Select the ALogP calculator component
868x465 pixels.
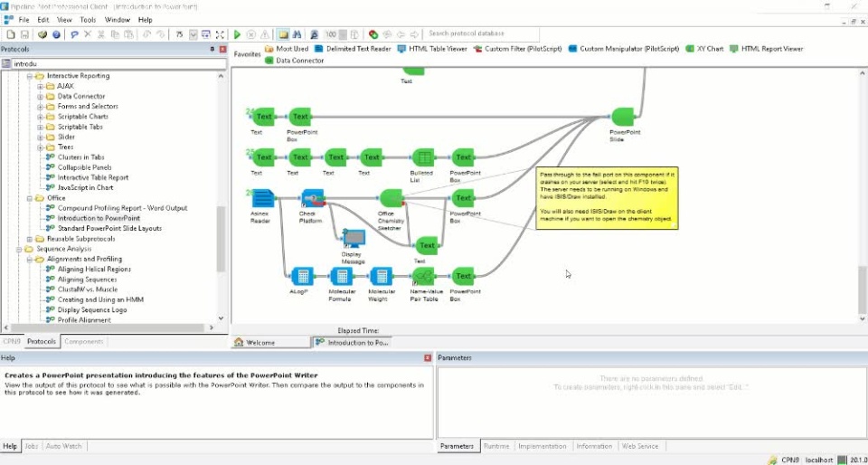click(302, 276)
